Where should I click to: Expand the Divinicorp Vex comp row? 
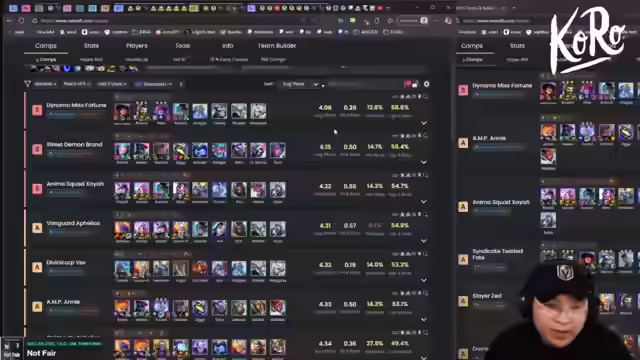pos(424,280)
